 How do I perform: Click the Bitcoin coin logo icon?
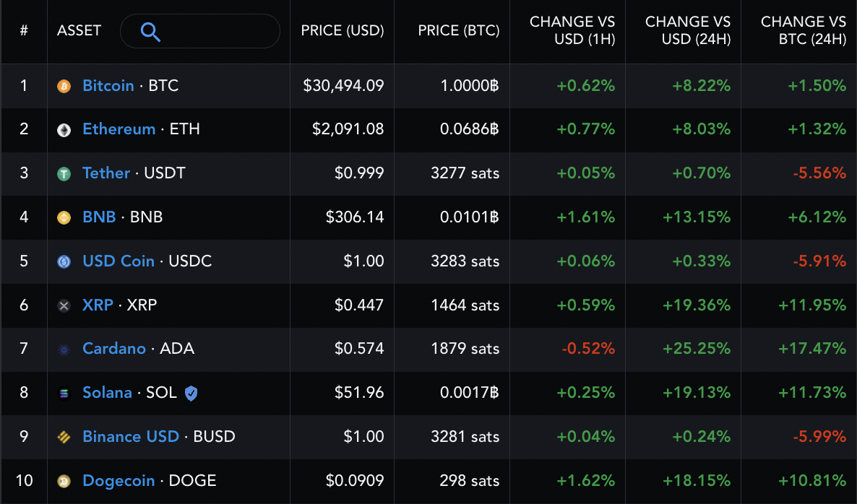pos(64,86)
